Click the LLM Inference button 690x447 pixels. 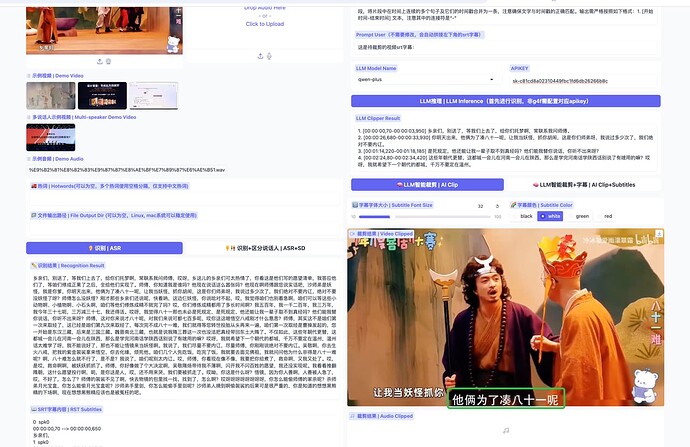coord(506,101)
